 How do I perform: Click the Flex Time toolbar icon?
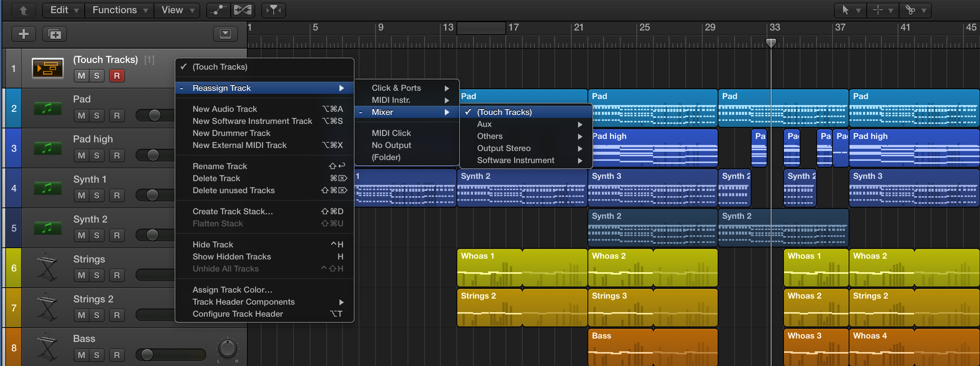243,10
